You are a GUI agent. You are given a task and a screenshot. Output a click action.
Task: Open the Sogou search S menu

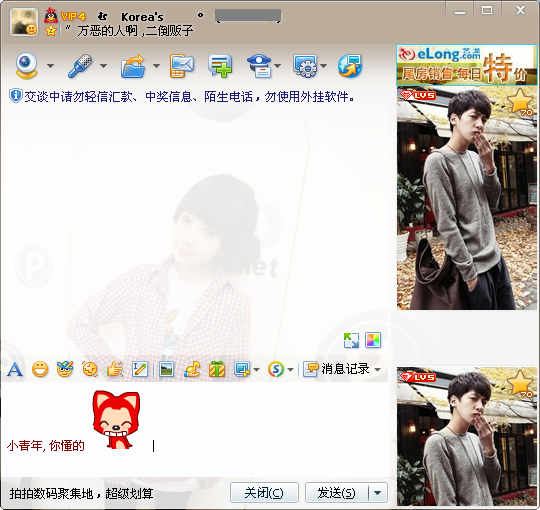pos(276,369)
